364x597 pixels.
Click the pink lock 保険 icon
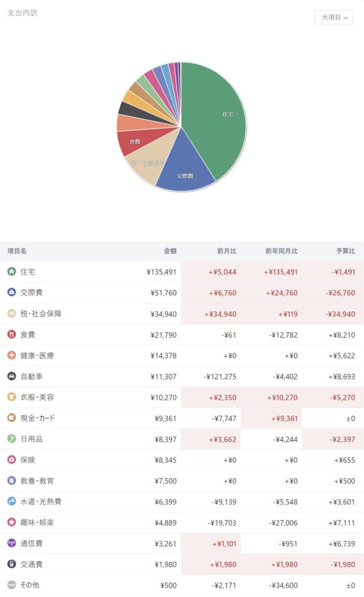[x=12, y=460]
